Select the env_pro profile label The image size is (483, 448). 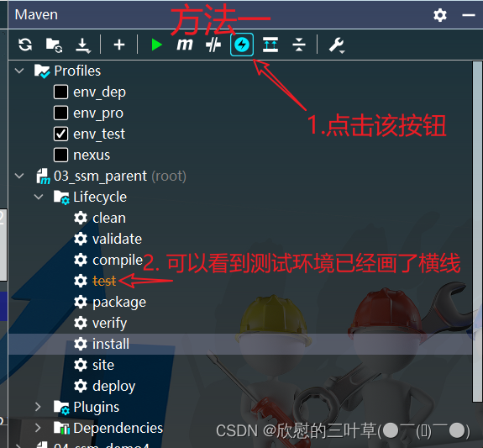(x=98, y=113)
